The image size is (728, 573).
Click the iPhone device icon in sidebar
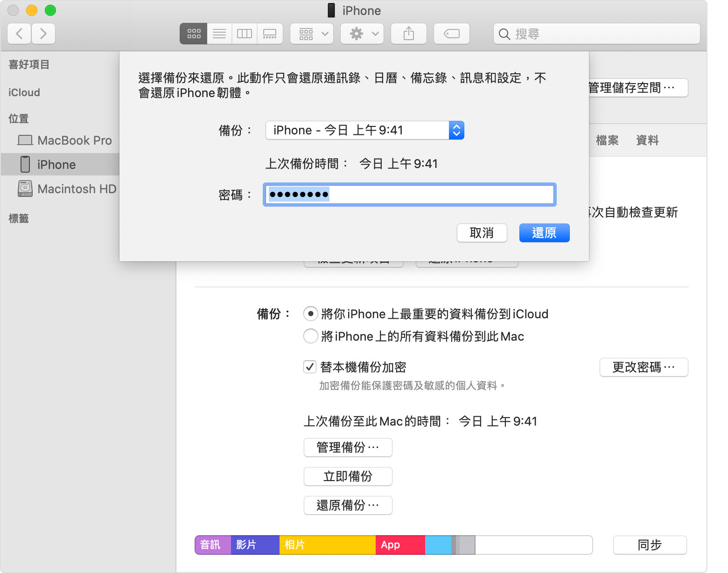tap(25, 164)
